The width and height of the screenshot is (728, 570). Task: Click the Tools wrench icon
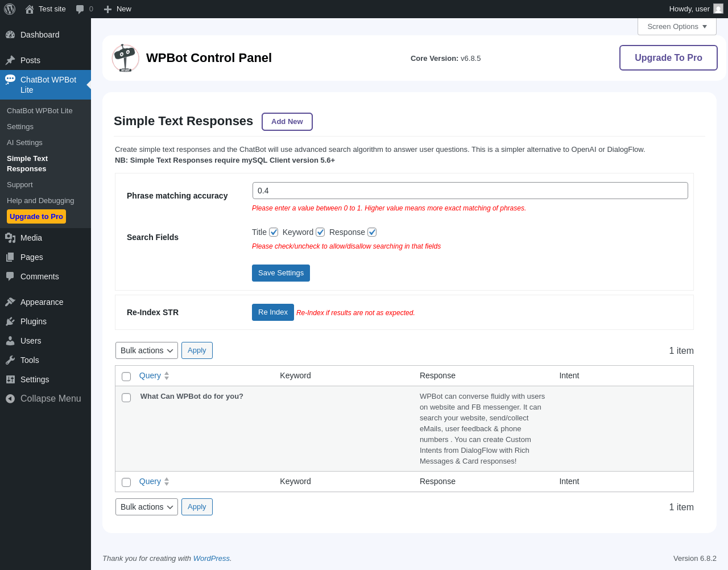(x=10, y=360)
